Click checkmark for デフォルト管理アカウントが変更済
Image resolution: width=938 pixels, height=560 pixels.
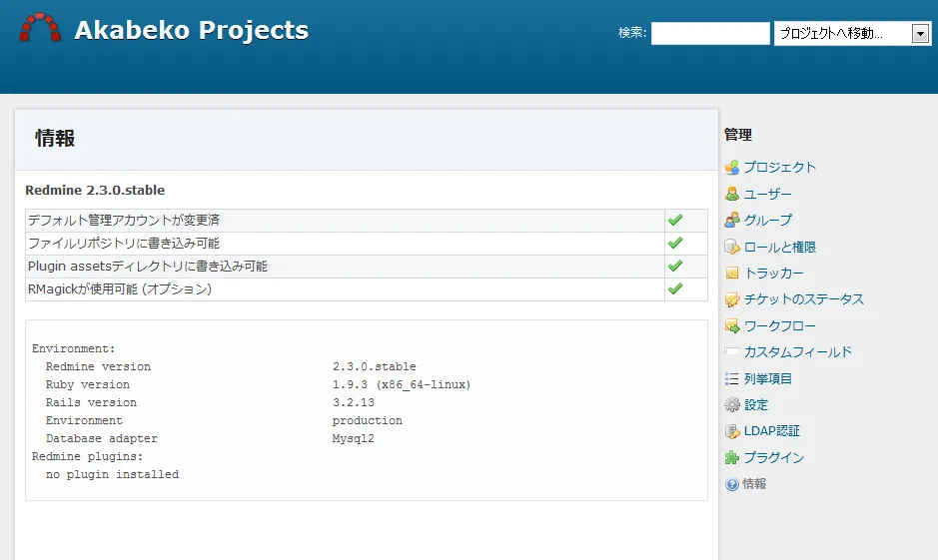675,220
